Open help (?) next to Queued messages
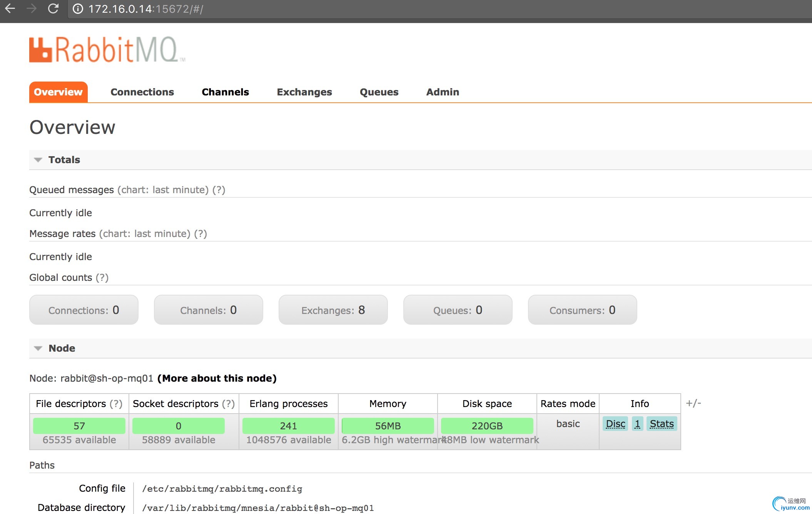812x514 pixels. [x=219, y=190]
